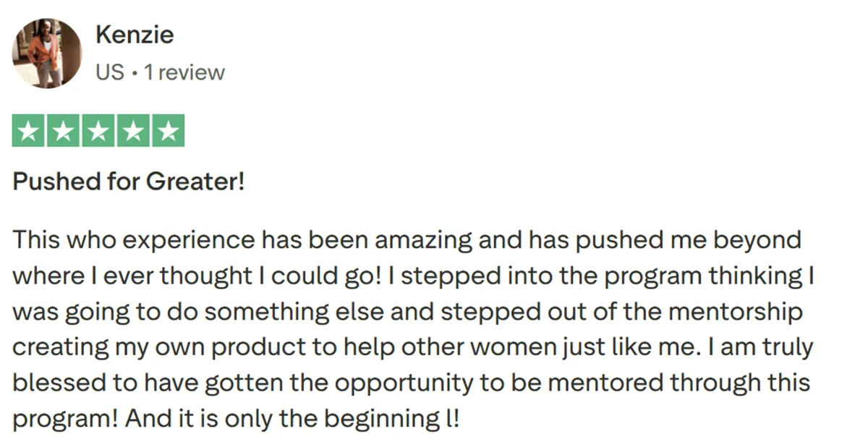Select the third green star
This screenshot has width=868, height=442.
pyautogui.click(x=99, y=131)
